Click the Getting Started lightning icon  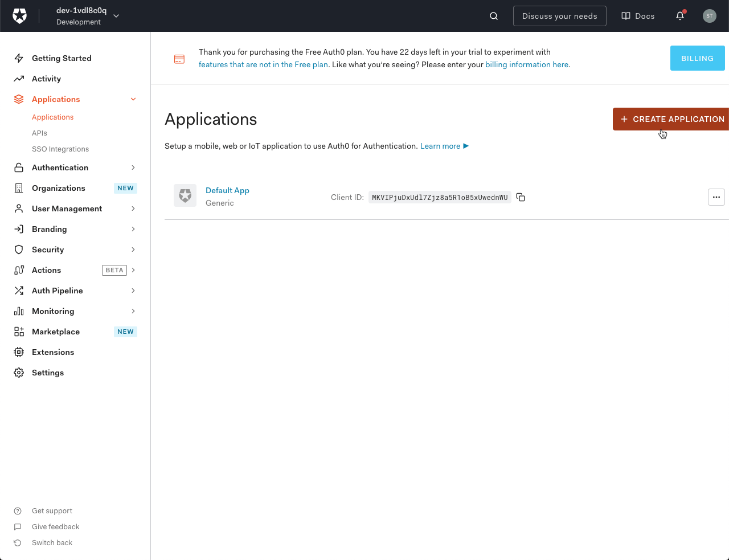point(19,58)
